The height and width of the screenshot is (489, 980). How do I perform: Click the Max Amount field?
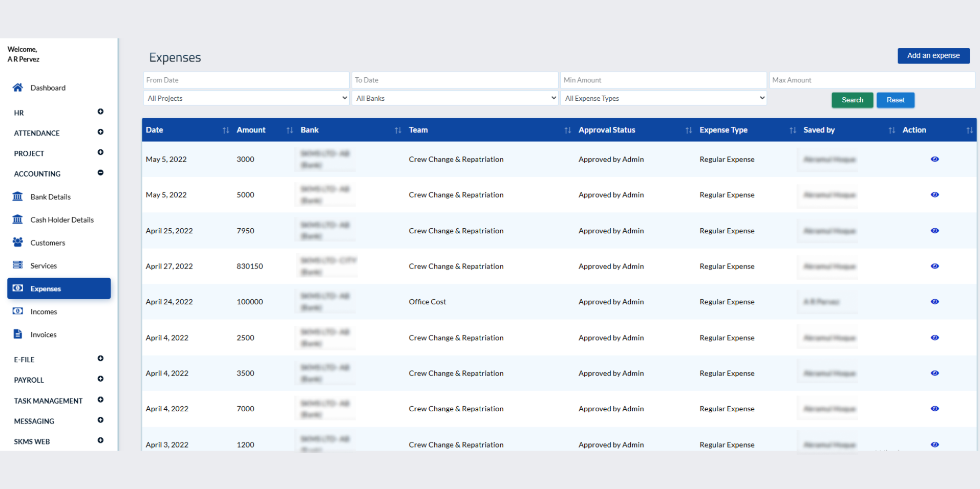pos(872,80)
